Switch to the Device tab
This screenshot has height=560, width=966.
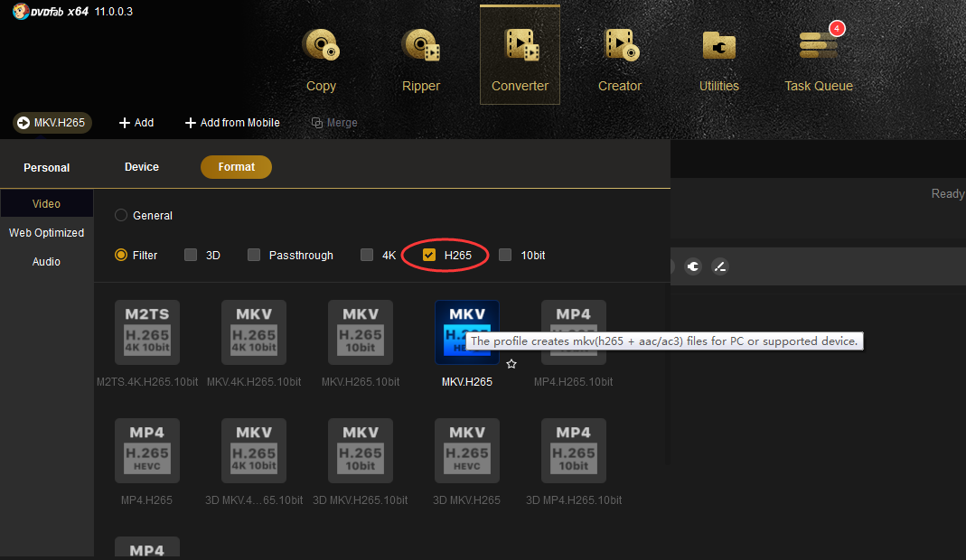click(x=142, y=167)
